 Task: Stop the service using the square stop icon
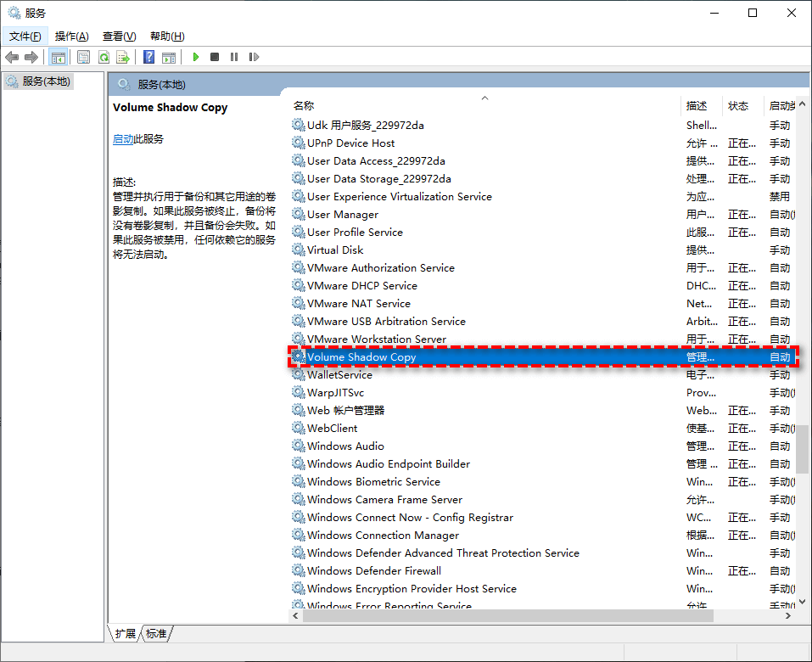pos(215,57)
